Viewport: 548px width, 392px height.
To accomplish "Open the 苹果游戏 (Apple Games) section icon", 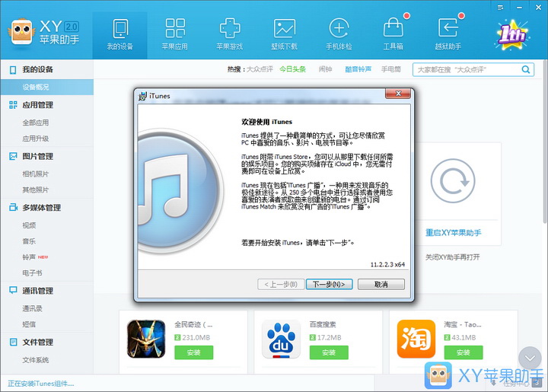I will 229,29.
